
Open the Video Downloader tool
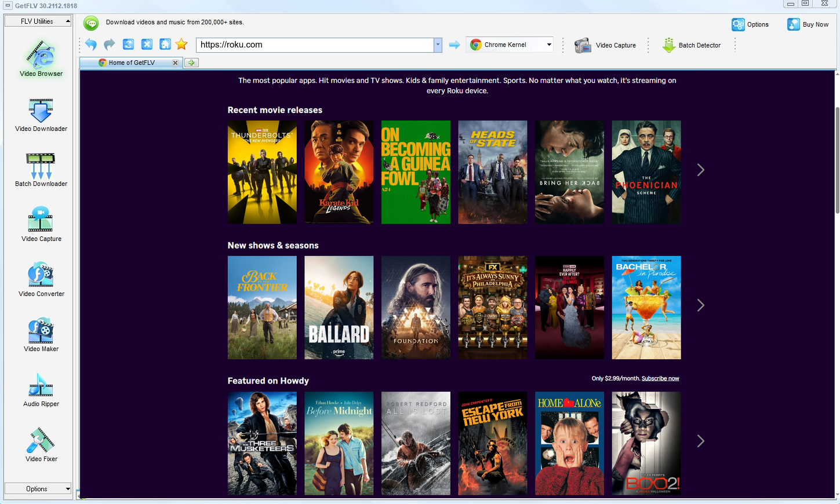(x=41, y=115)
